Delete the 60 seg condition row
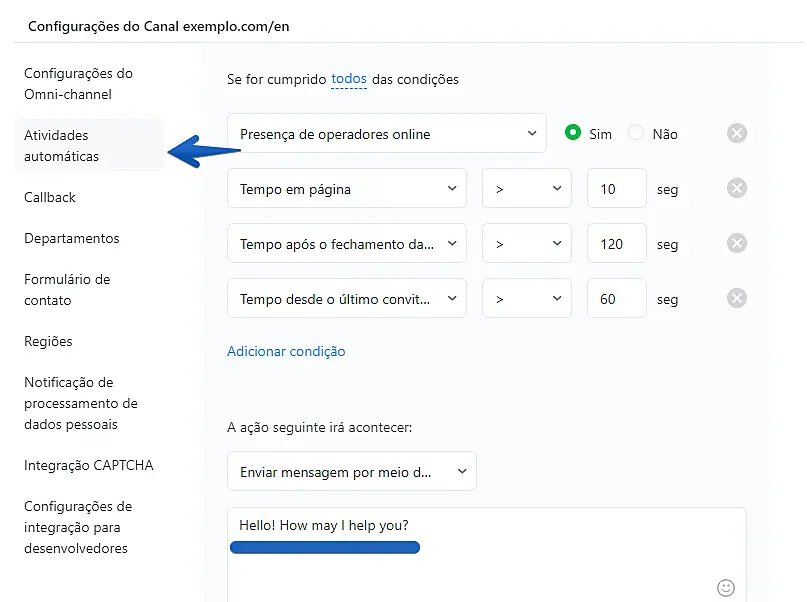Image resolution: width=807 pixels, height=602 pixels. point(737,298)
